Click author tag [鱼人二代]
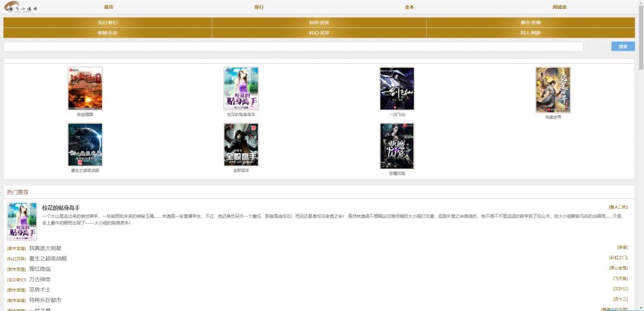The image size is (644, 311). pyautogui.click(x=618, y=207)
